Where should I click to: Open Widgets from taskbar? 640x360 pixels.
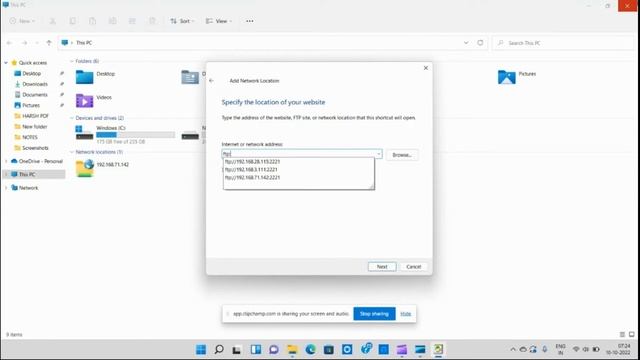tap(256, 349)
